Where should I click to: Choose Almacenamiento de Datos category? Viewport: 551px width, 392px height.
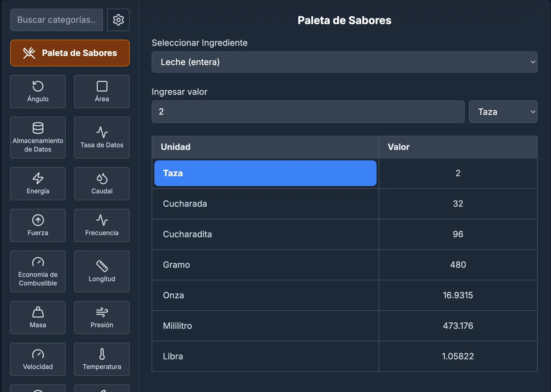click(38, 138)
